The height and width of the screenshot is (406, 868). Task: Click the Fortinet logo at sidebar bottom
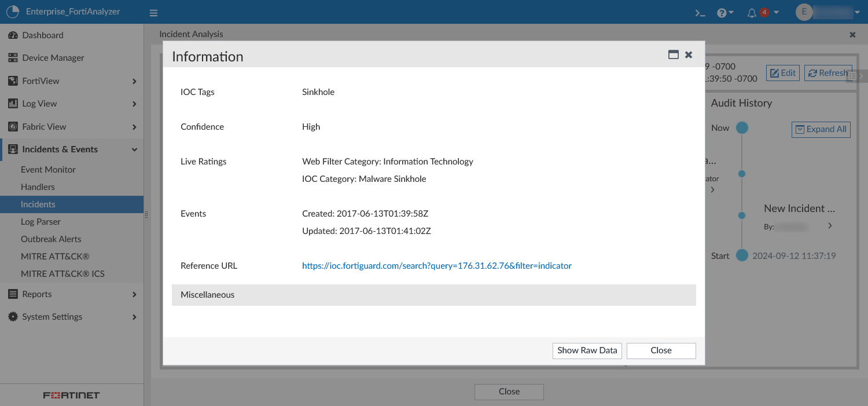[72, 395]
